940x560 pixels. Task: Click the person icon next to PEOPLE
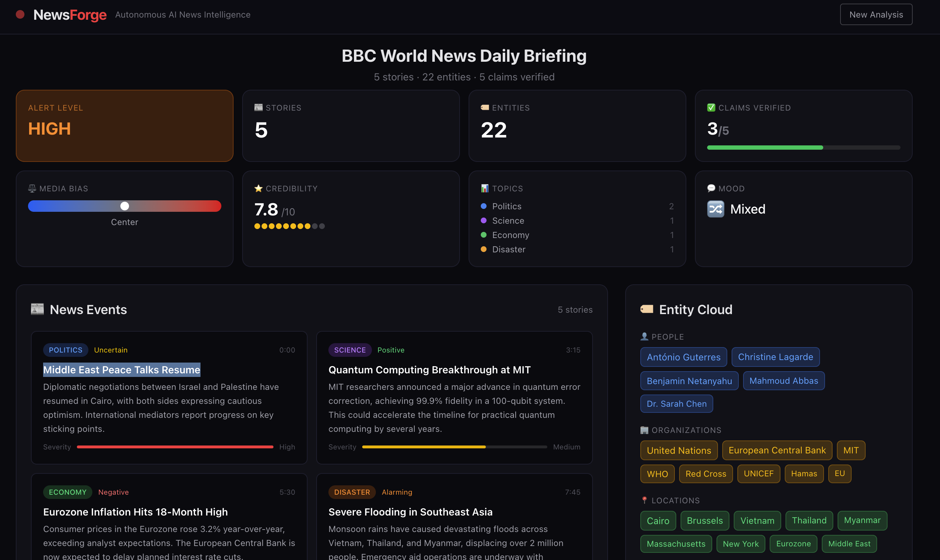pyautogui.click(x=644, y=336)
